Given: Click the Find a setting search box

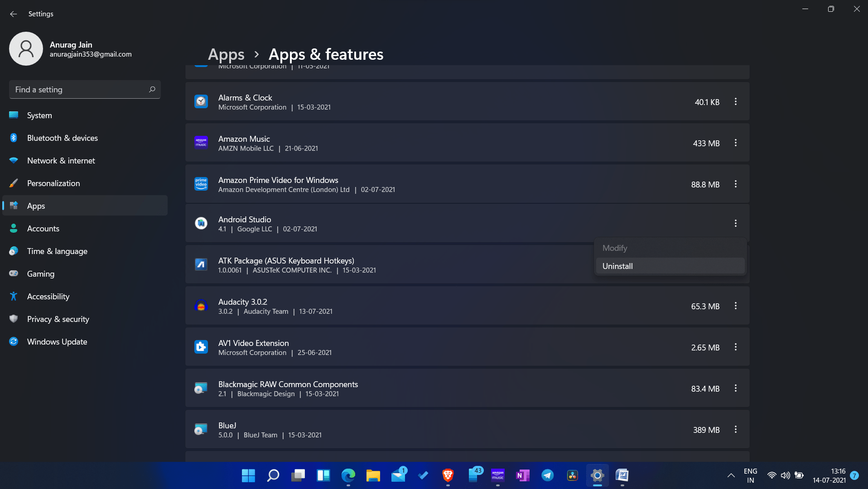Looking at the screenshot, I should [85, 90].
